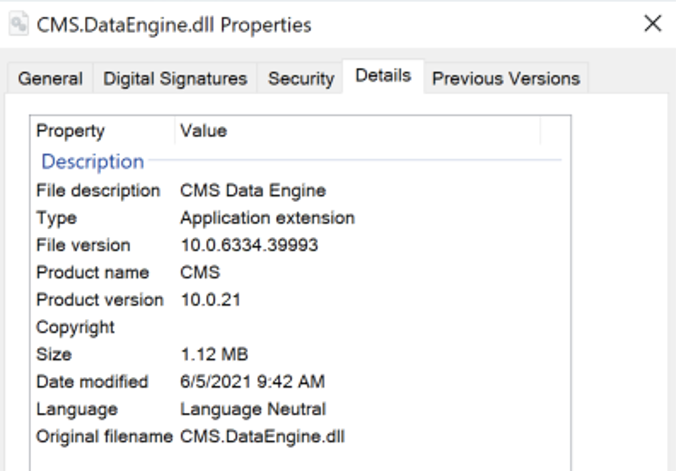Switch to the Digital Signatures tab

175,79
